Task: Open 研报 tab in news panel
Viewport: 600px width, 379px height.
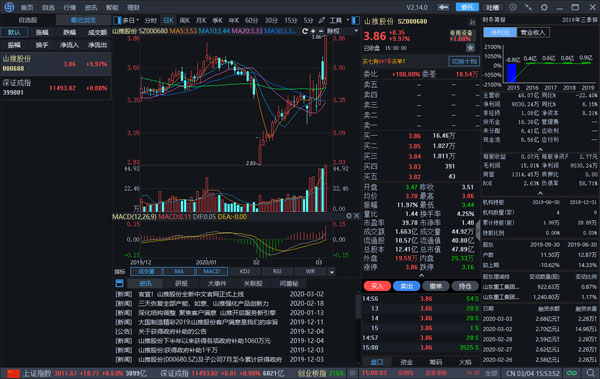Action: click(x=181, y=283)
